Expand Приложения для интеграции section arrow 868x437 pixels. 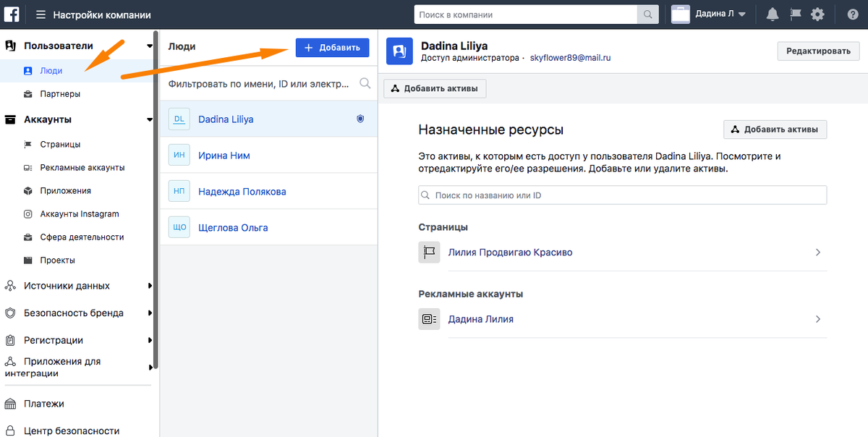pyautogui.click(x=150, y=368)
